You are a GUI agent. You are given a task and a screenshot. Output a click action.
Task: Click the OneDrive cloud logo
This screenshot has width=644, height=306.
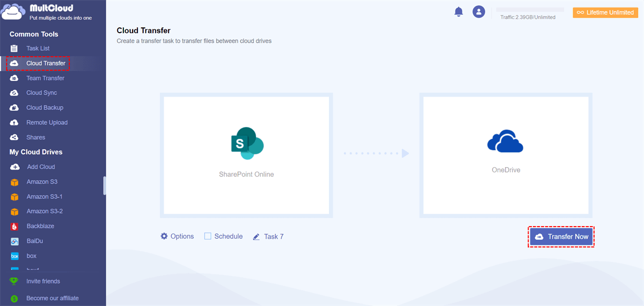click(x=505, y=141)
